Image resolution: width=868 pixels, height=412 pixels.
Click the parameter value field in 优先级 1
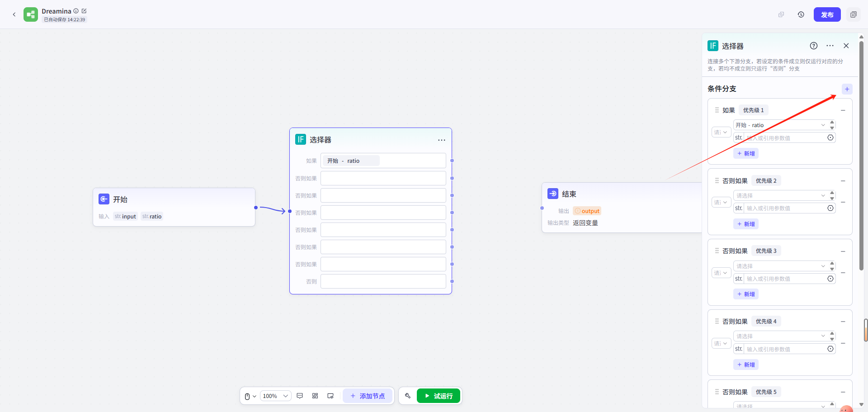[785, 138]
